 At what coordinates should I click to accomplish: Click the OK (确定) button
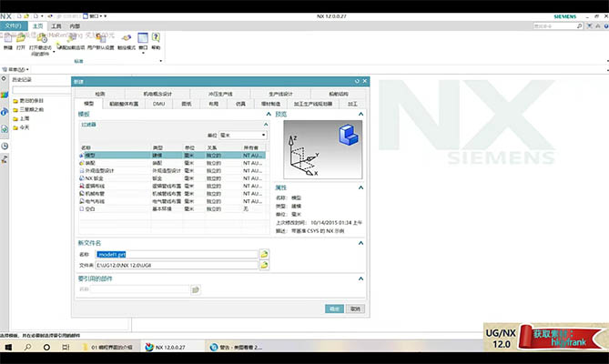click(334, 308)
